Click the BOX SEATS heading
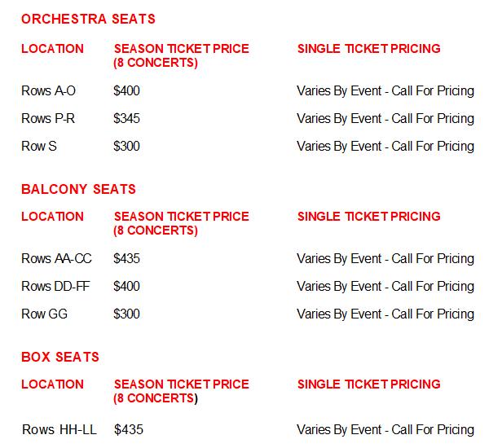 tap(60, 357)
